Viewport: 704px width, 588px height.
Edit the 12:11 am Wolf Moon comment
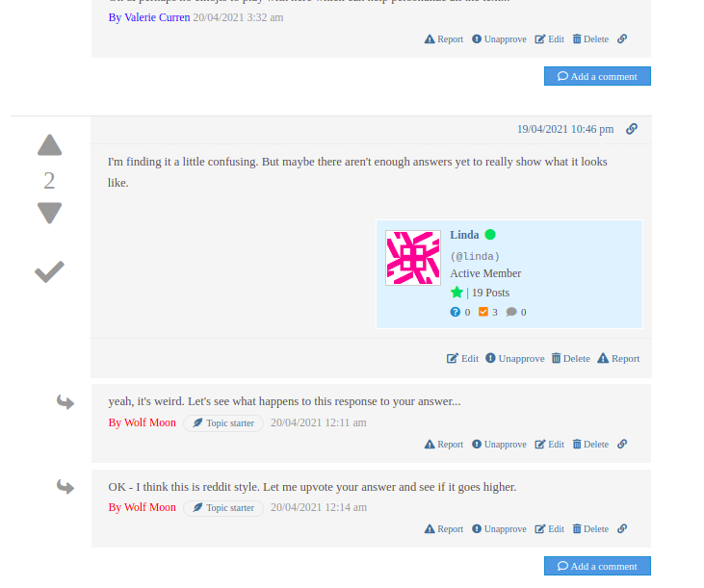pos(549,444)
